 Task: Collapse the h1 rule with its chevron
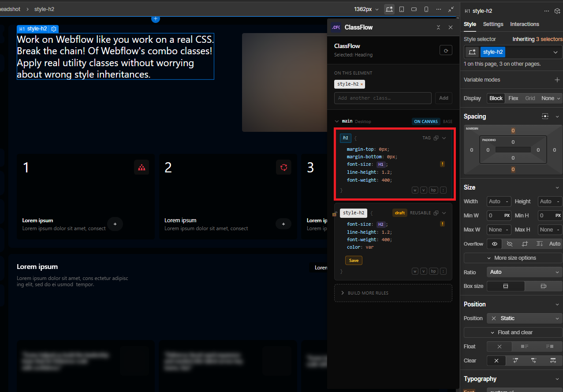[x=444, y=138]
